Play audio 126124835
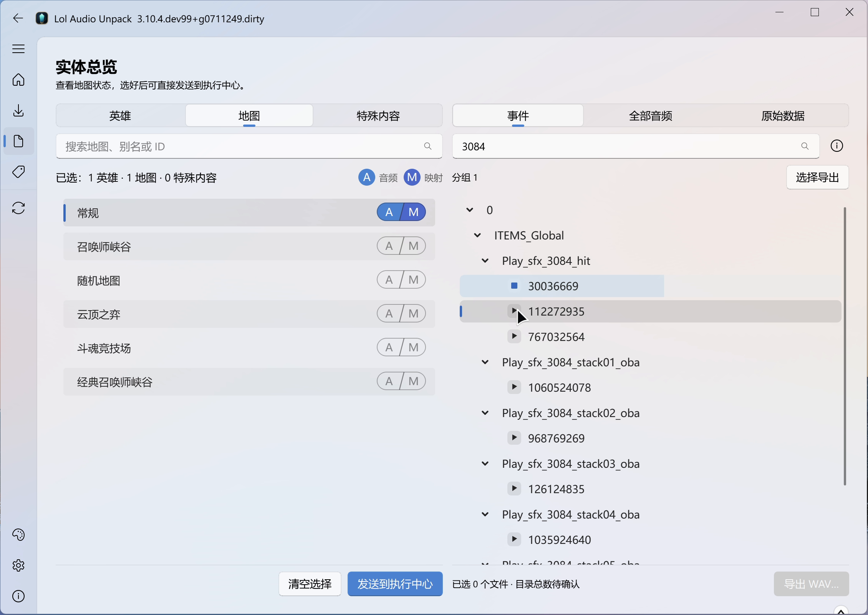 tap(514, 489)
